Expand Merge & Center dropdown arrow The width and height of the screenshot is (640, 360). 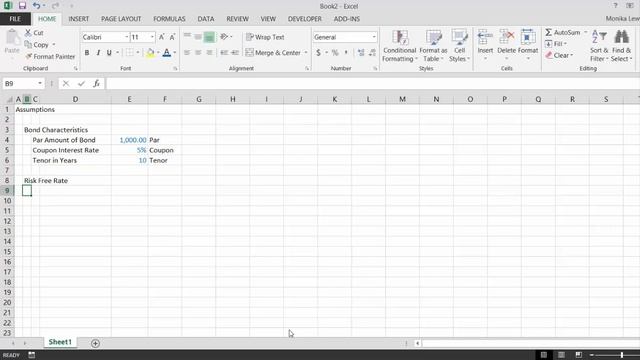click(x=306, y=53)
